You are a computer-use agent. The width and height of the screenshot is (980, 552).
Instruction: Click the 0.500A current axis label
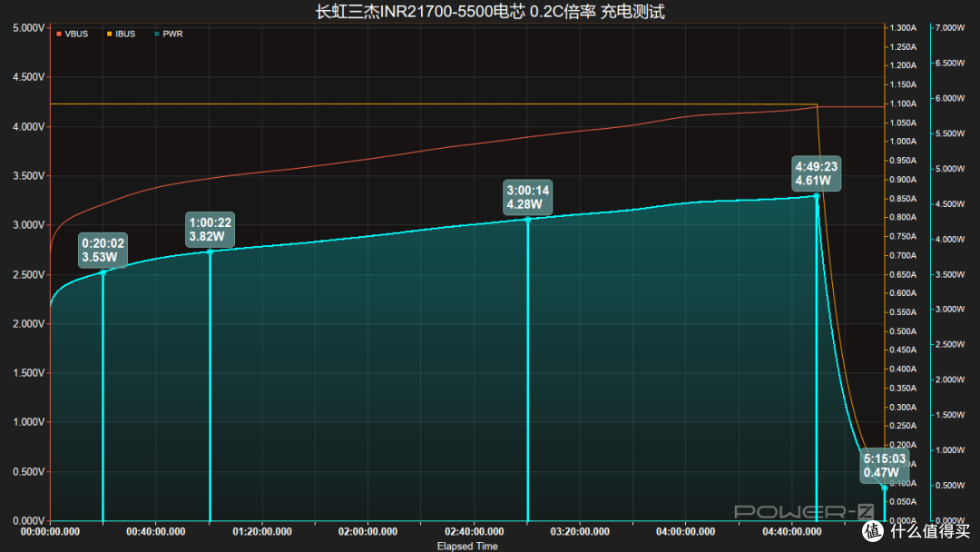903,331
